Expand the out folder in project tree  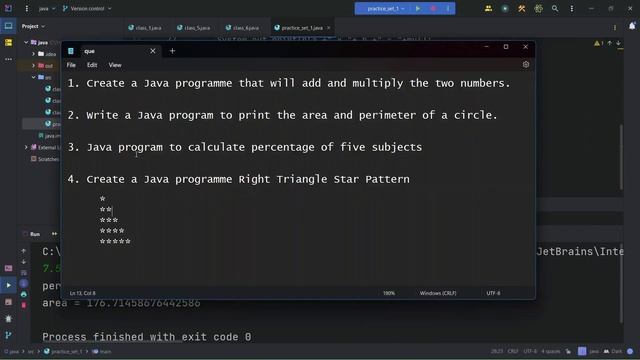click(x=33, y=65)
